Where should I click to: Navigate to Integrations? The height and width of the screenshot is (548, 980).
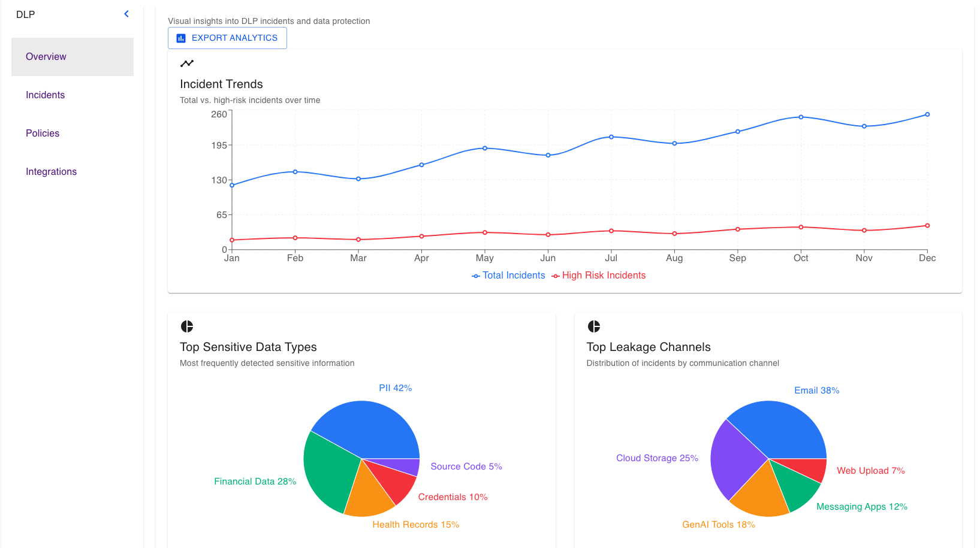tap(51, 172)
